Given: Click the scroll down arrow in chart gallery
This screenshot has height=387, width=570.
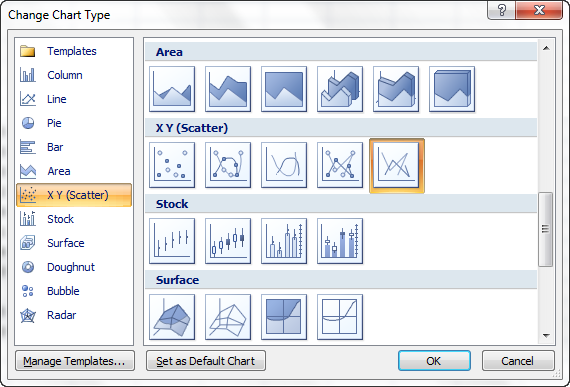Looking at the screenshot, I should [x=546, y=336].
